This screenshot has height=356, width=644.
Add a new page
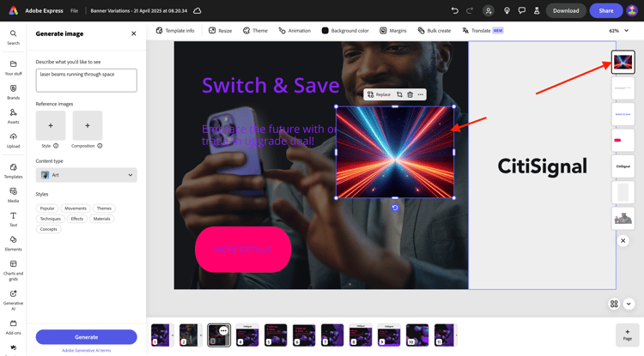coord(627,335)
